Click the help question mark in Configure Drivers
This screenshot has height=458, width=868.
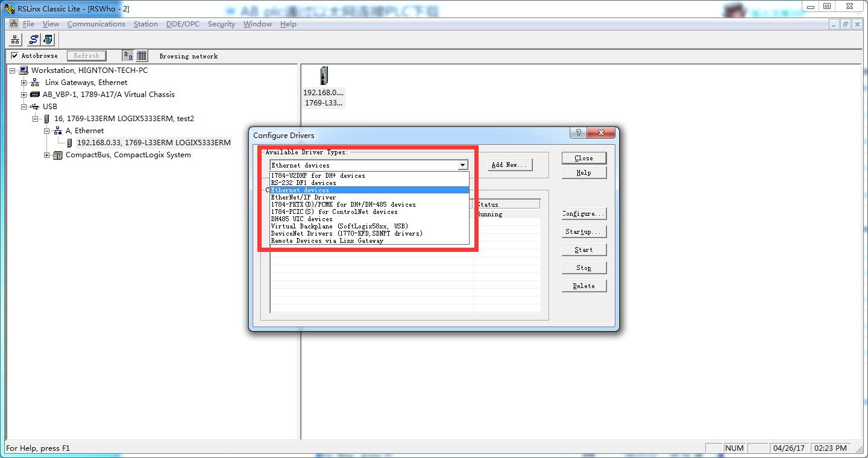click(578, 133)
